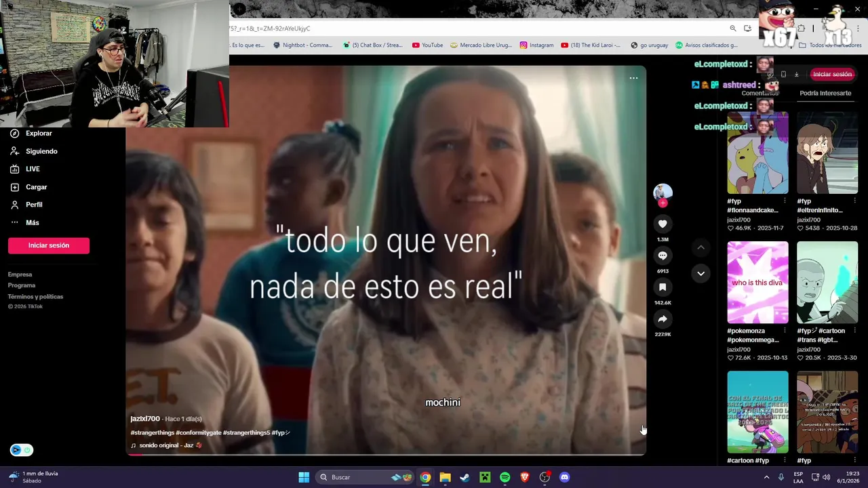Share the video using the arrow icon
The image size is (868, 488).
coord(663,319)
